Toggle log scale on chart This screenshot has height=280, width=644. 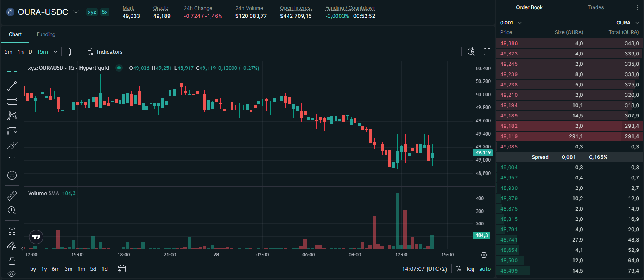471,269
